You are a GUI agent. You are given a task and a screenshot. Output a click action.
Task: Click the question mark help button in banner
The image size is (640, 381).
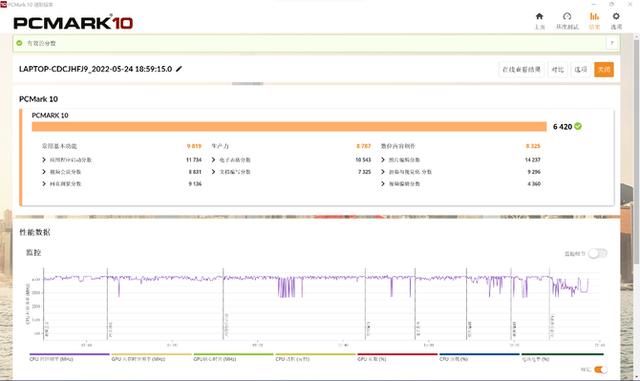(612, 43)
